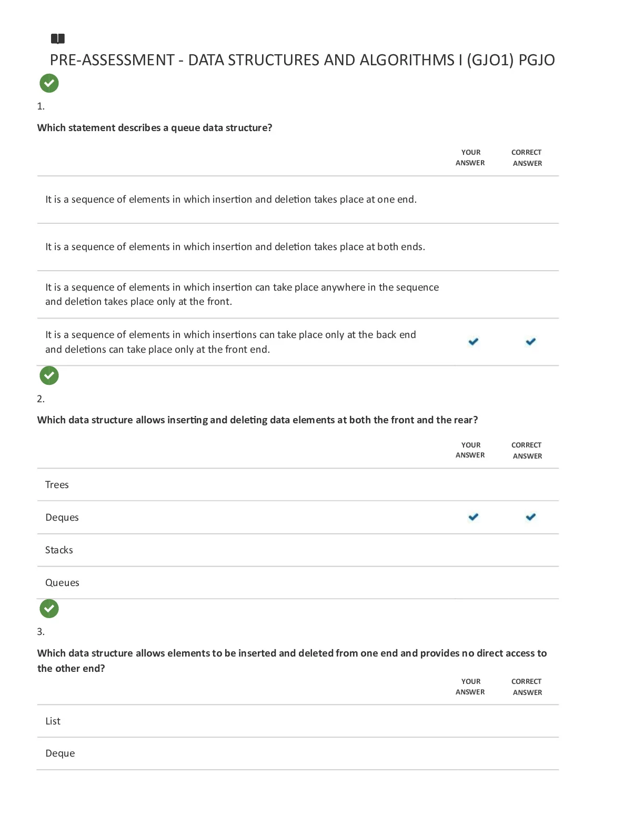Select answer 'insertion and deletion at both ends'

(298, 247)
